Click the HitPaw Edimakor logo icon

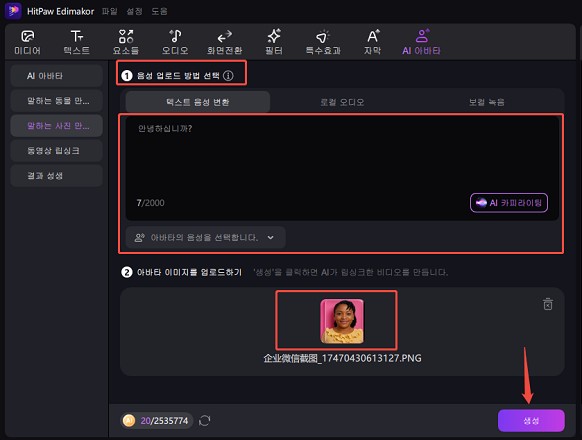(13, 11)
